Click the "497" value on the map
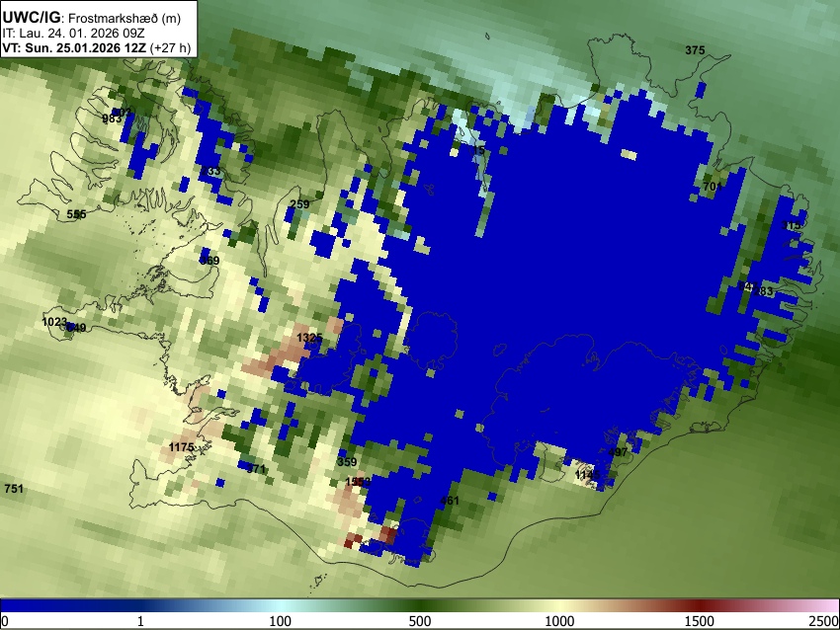The width and height of the screenshot is (840, 630). 618,452
